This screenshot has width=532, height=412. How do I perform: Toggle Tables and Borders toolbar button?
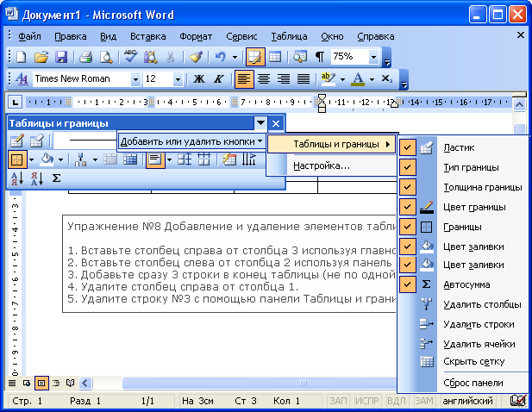pyautogui.click(x=255, y=57)
